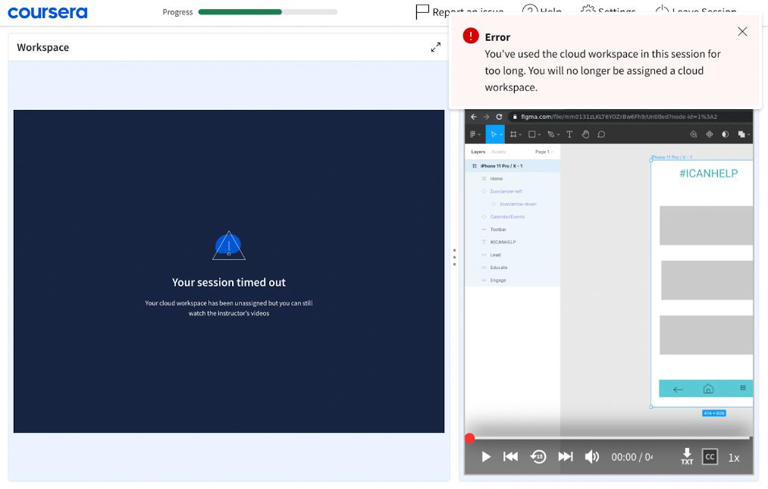Skip to previous video segment

(x=511, y=457)
